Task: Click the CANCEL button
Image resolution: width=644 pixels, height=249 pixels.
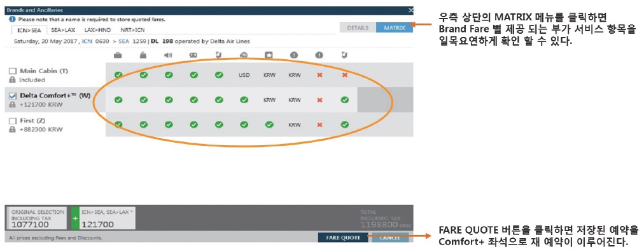Action: (389, 238)
